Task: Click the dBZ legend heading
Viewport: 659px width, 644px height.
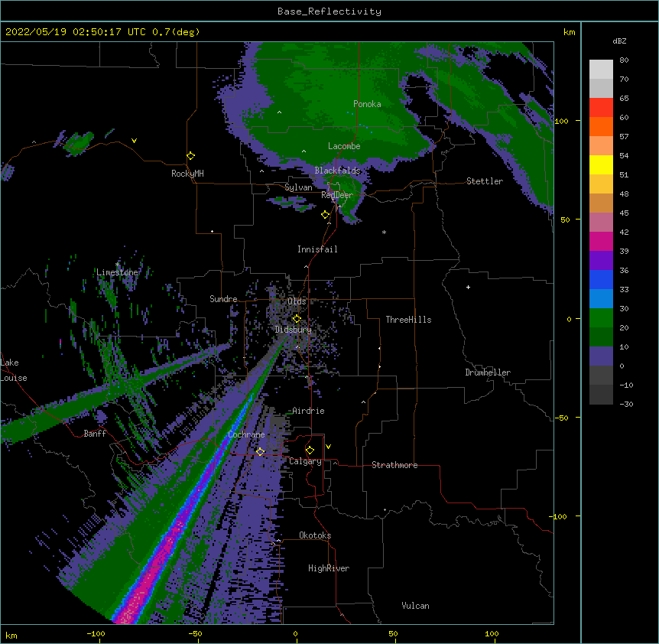Action: tap(619, 41)
